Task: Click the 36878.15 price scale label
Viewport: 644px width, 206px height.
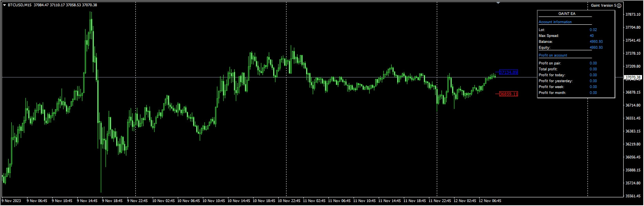Action: [x=633, y=92]
